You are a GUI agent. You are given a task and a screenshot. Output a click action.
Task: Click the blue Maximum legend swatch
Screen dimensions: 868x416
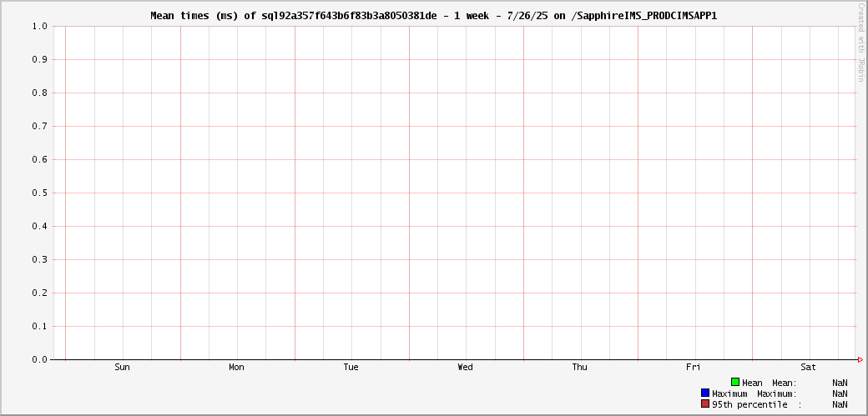click(704, 393)
